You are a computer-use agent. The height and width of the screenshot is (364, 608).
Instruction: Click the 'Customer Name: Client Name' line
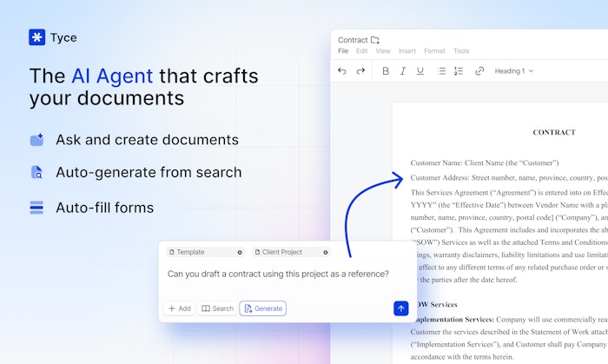click(485, 162)
